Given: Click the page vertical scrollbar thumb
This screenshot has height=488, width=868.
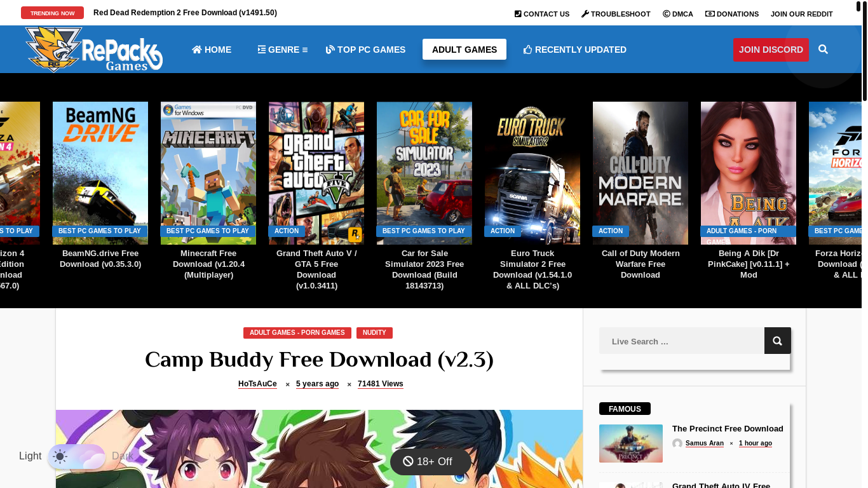Looking at the screenshot, I should 865,52.
